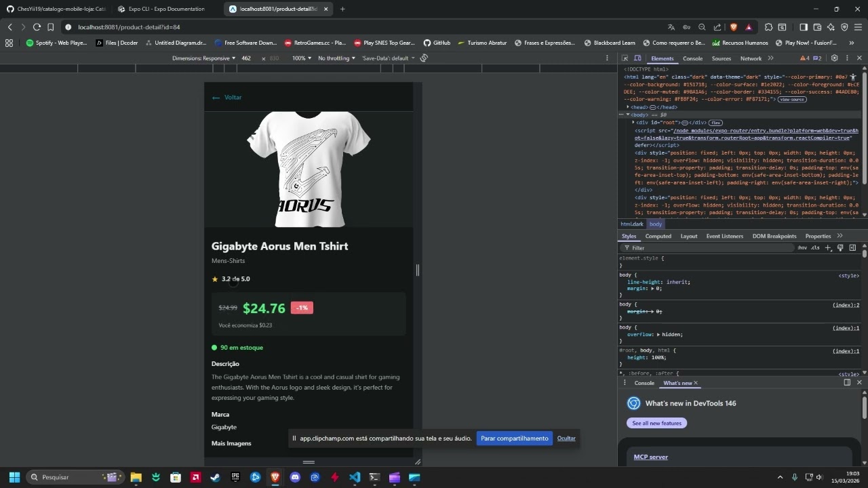Click the See all new features button
The image size is (868, 488).
(x=656, y=423)
